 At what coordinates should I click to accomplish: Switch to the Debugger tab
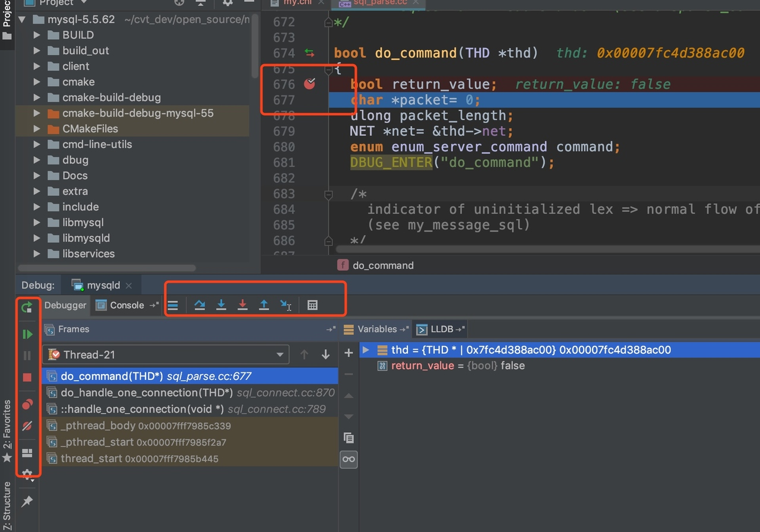coord(65,305)
